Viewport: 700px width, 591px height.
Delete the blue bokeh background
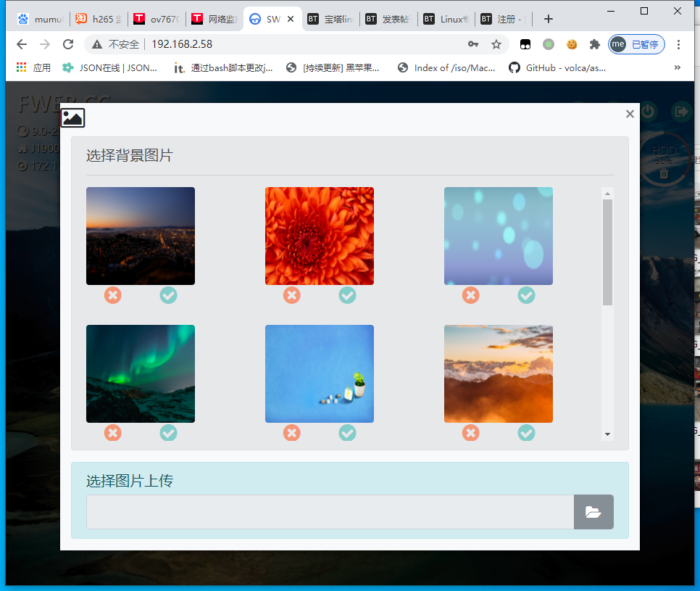point(470,295)
